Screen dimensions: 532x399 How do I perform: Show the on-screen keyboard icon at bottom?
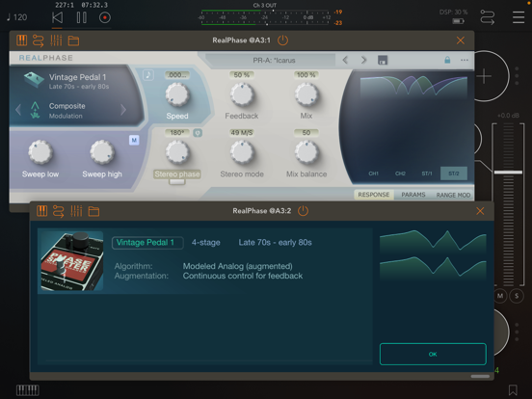pos(28,390)
